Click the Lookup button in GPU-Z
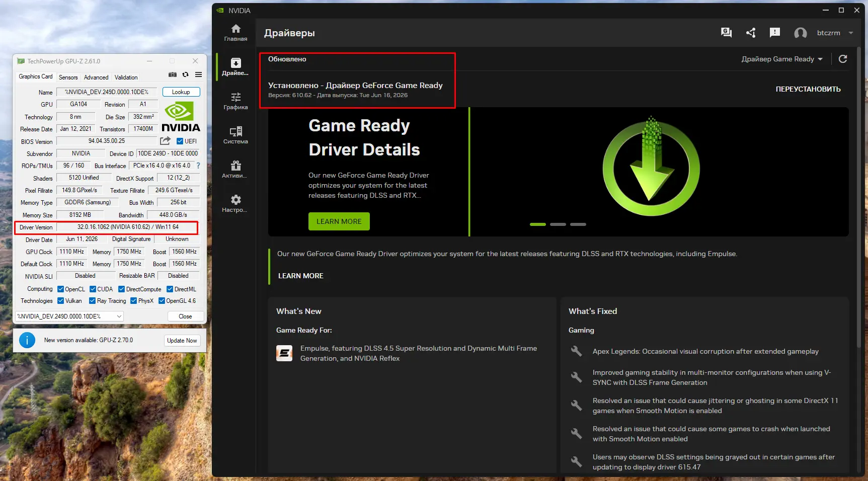Viewport: 868px width, 481px height. 181,92
